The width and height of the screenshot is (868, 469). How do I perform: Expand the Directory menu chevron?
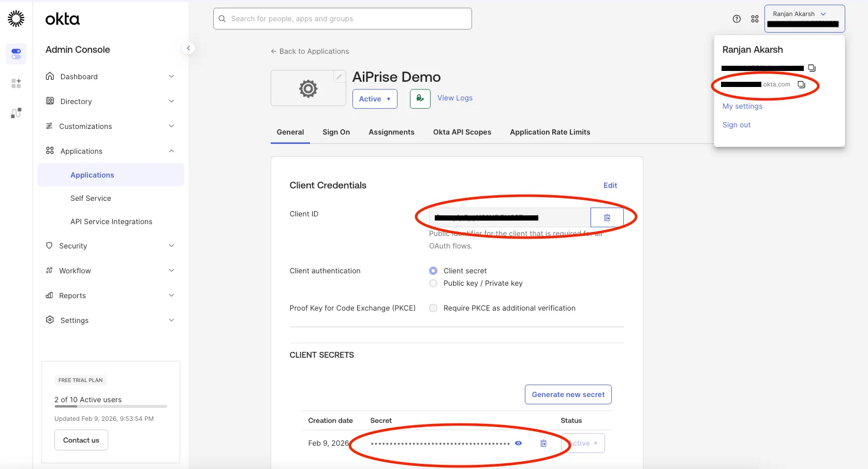171,101
